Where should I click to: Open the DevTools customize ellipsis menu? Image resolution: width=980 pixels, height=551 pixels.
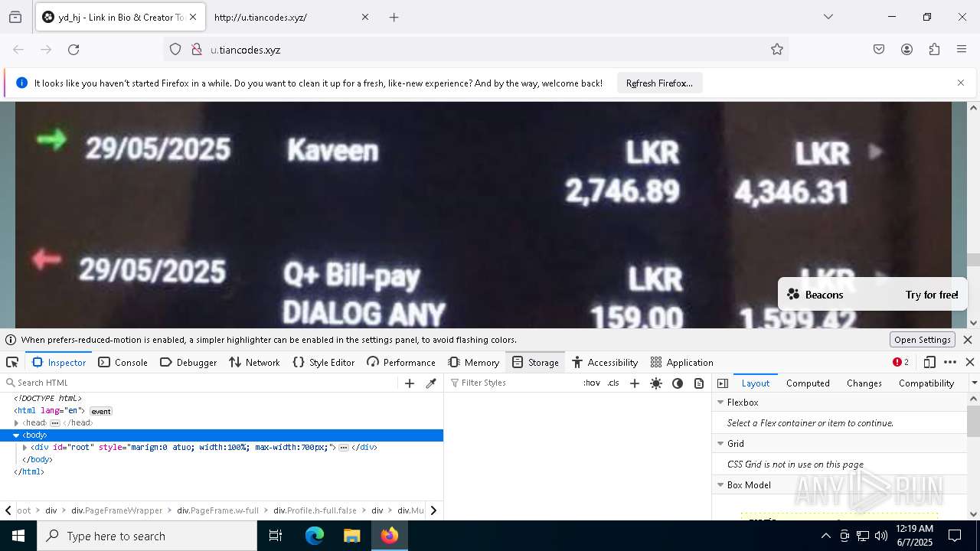(x=950, y=362)
